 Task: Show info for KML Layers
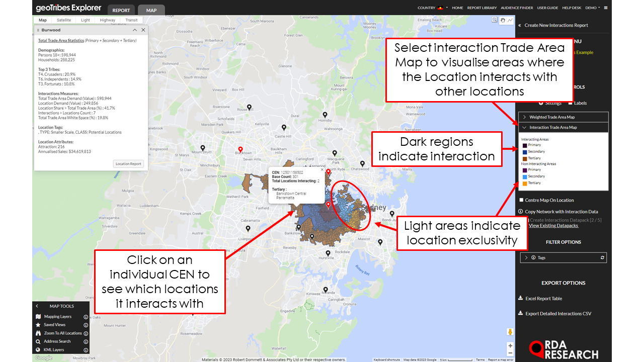pos(86,349)
